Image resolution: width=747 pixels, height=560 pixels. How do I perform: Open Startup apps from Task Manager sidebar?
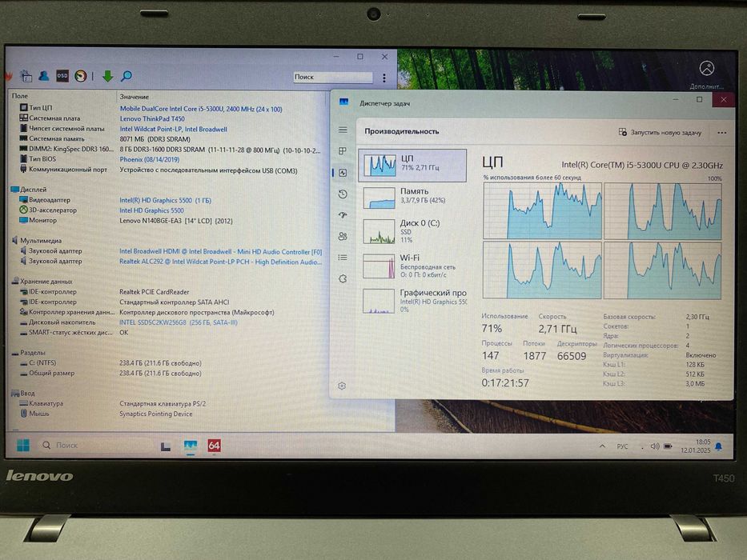[x=343, y=215]
